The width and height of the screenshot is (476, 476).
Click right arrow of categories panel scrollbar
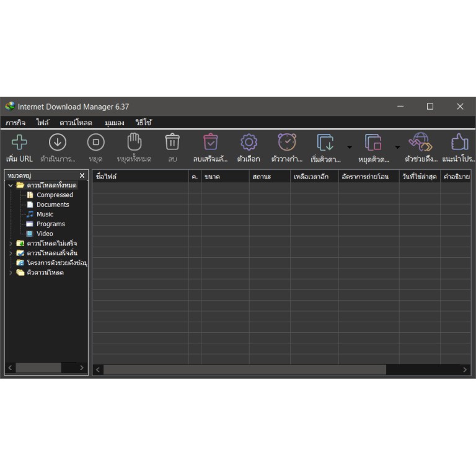coord(82,368)
